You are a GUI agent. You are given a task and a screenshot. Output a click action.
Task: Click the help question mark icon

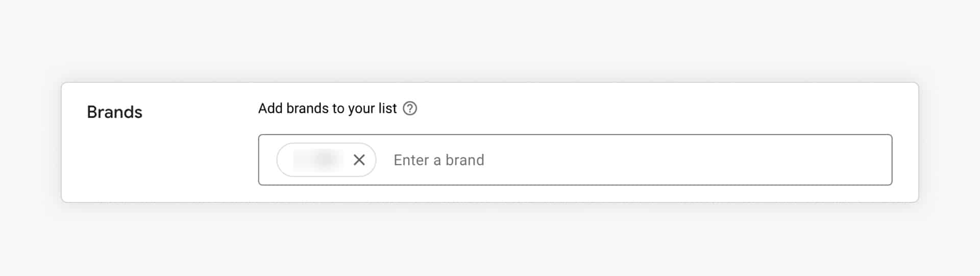tap(410, 108)
